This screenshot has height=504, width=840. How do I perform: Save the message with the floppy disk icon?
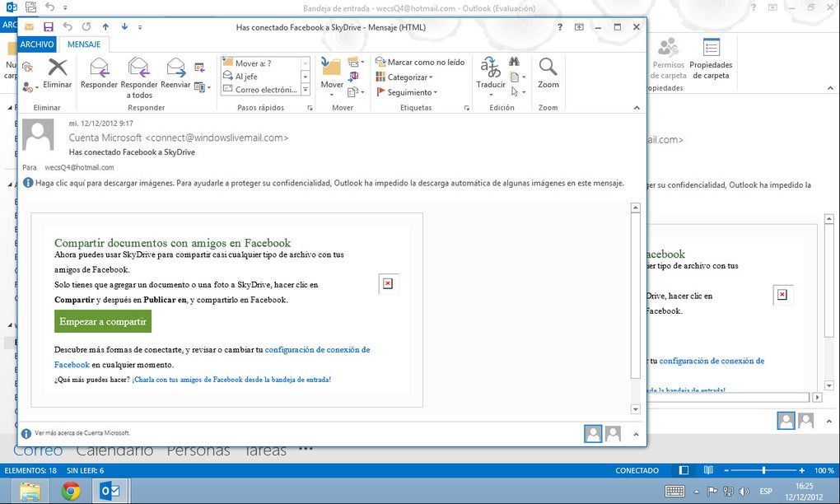tap(49, 27)
